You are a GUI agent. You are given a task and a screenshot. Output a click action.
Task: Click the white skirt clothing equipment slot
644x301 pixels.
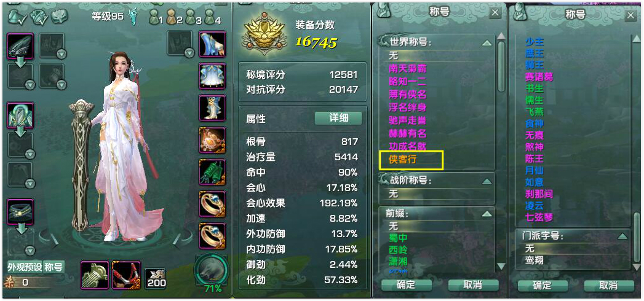(x=212, y=76)
